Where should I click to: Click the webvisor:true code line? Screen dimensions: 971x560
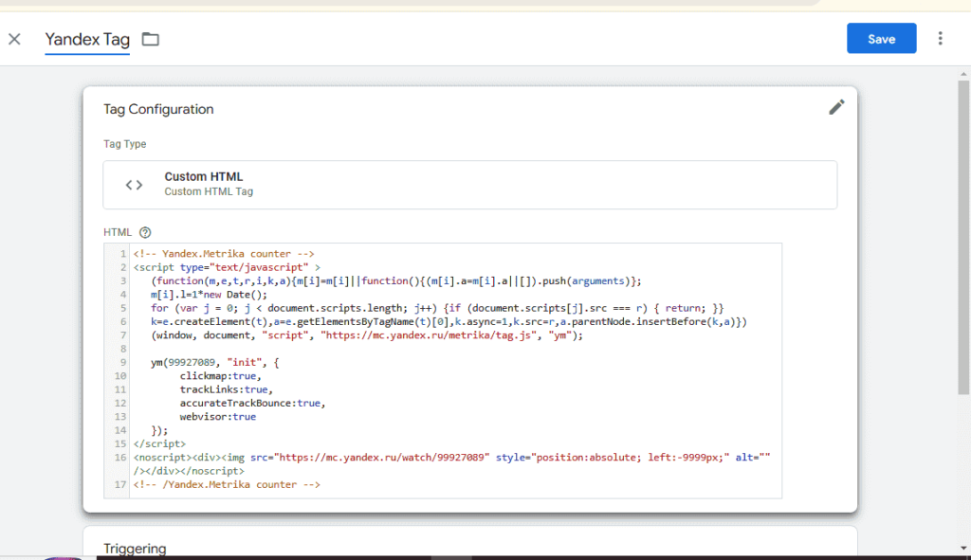pos(218,417)
